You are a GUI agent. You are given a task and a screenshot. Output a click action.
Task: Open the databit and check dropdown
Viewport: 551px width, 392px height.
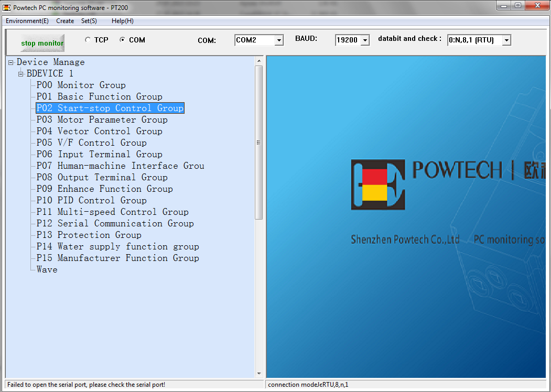click(506, 40)
